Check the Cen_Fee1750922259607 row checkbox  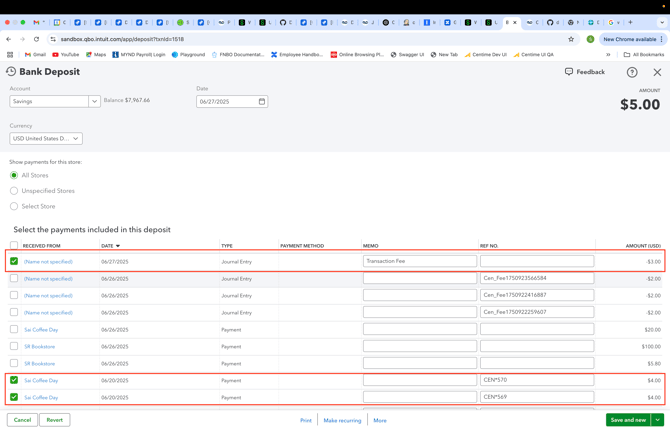pyautogui.click(x=14, y=312)
